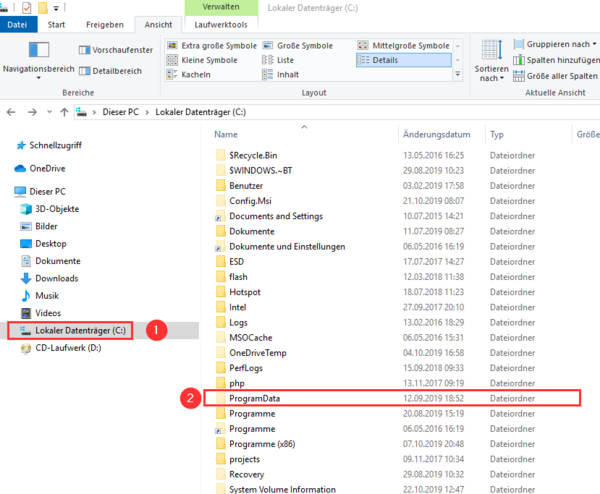
Task: Open the Navigationsbereich pane icon
Action: (x=39, y=50)
